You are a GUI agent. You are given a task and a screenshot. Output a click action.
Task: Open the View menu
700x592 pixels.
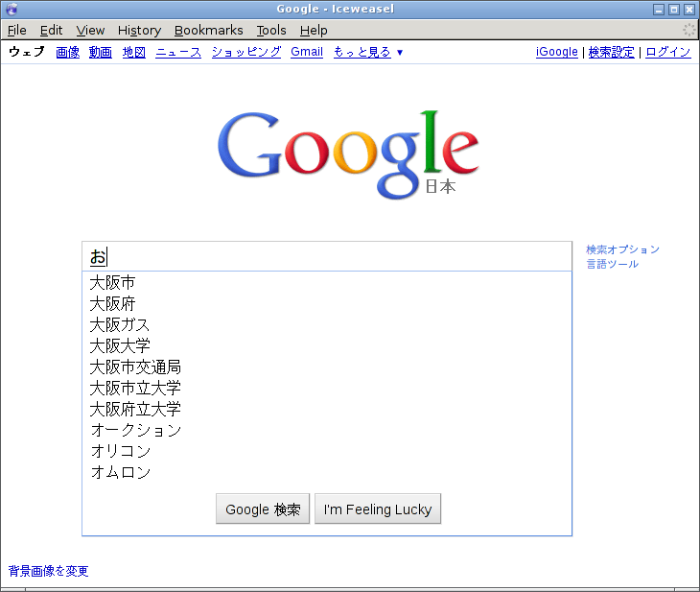(90, 31)
